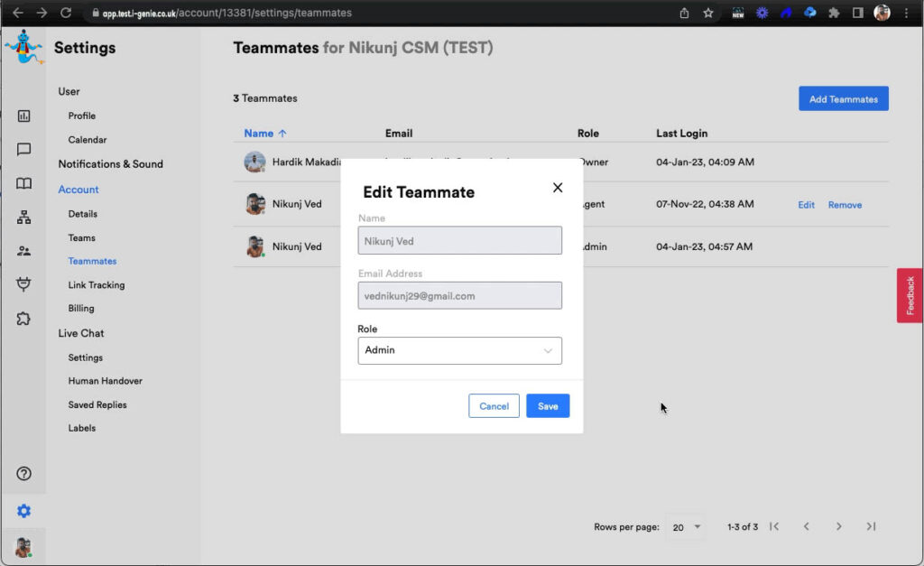The image size is (924, 566).
Task: Open Link Tracking in settings menu
Action: (97, 285)
